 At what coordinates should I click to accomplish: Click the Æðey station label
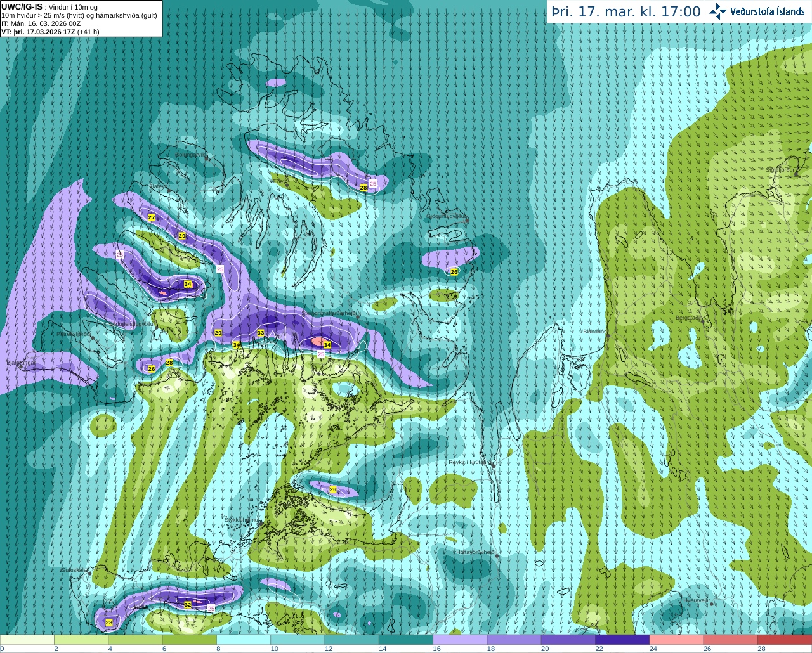click(x=280, y=181)
